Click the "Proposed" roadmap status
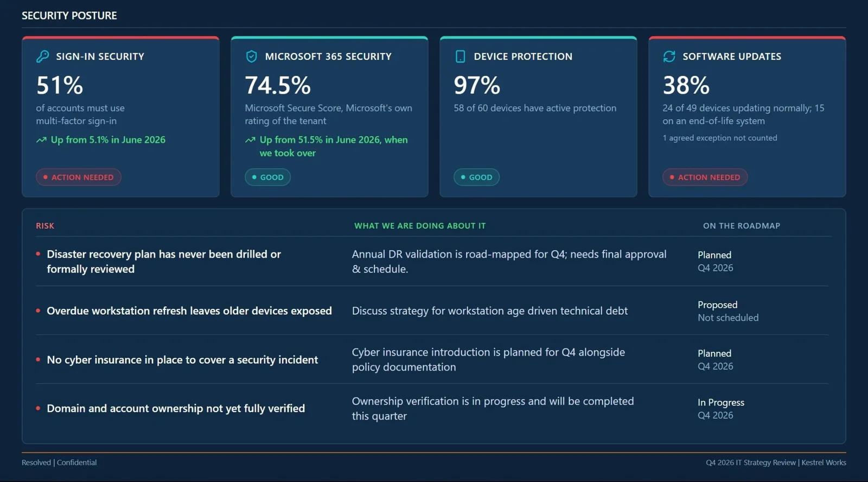The height and width of the screenshot is (482, 868). (x=718, y=305)
